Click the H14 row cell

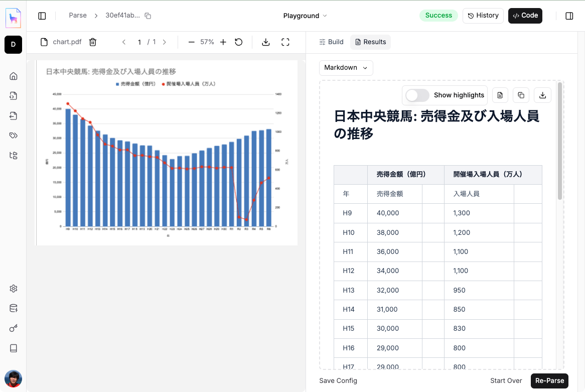351,310
